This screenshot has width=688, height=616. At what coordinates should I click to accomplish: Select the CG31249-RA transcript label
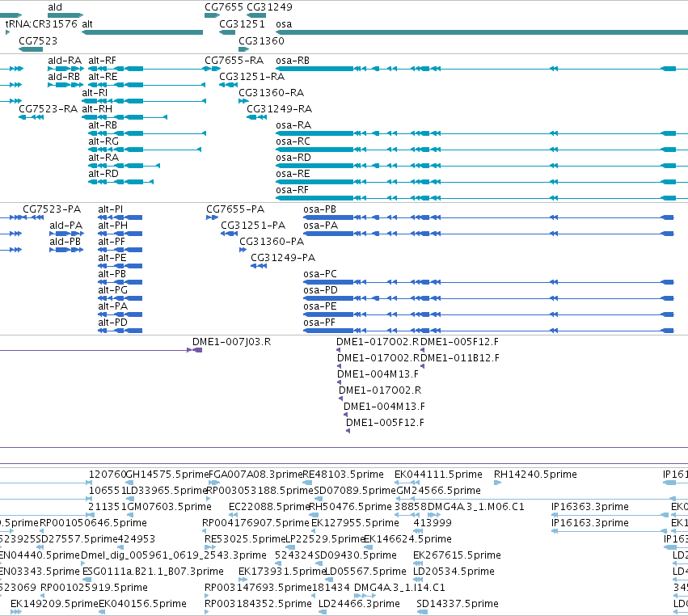[280, 109]
